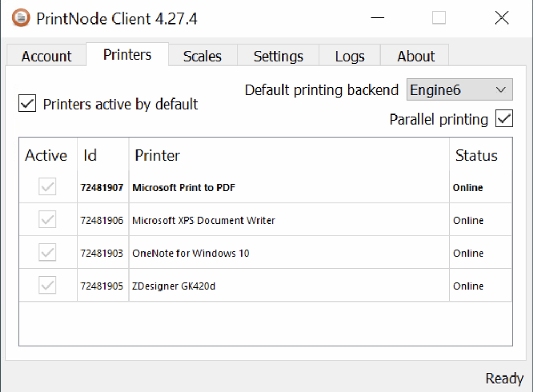Viewport: 533px width, 392px height.
Task: Select the Microsoft XPS Document Writer printer name
Action: pos(204,220)
